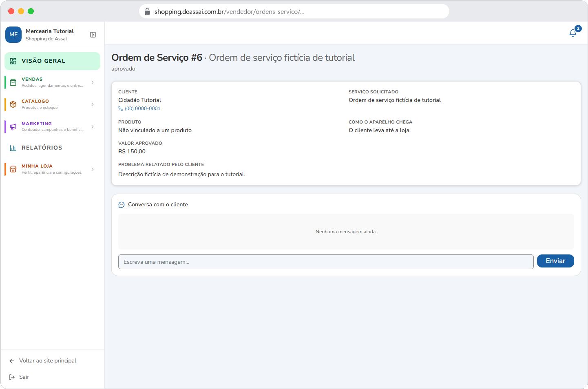This screenshot has width=588, height=389.
Task: Select the Vendas menu label
Action: coord(32,79)
